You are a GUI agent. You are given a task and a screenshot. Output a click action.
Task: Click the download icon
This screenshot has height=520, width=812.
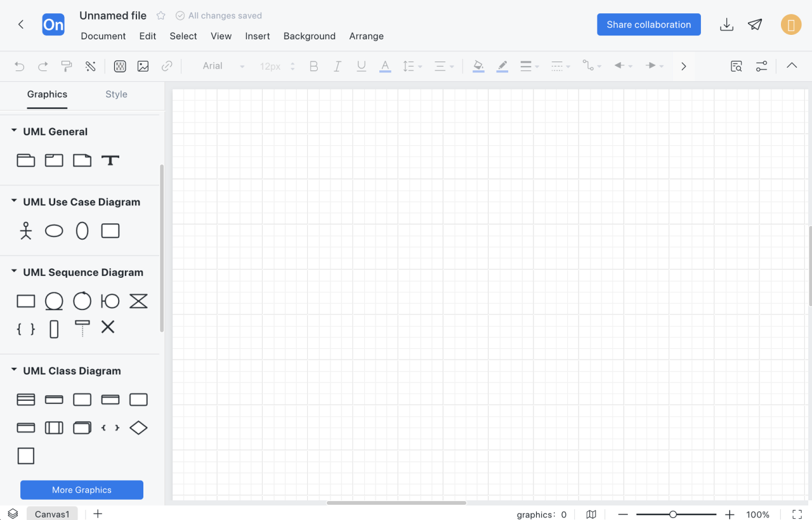point(727,25)
